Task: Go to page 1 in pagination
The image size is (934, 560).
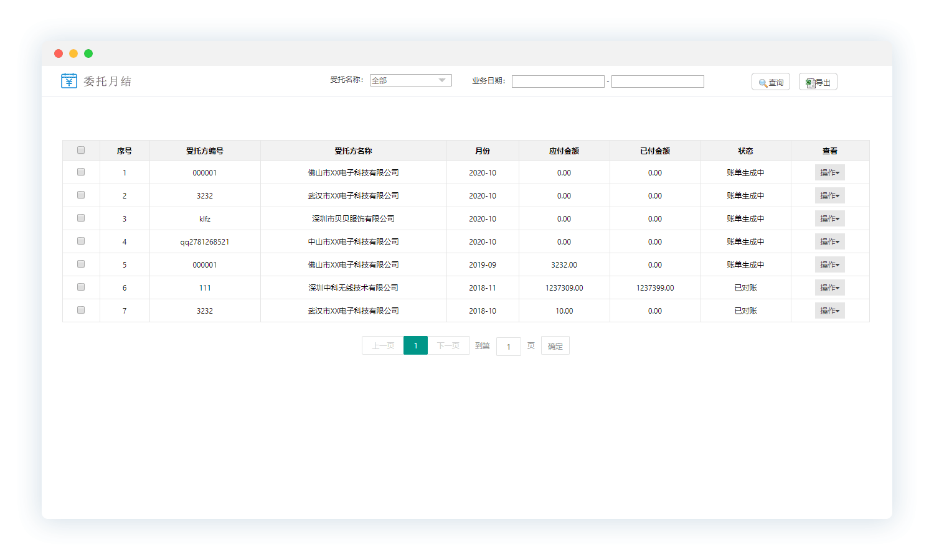Action: pos(415,345)
